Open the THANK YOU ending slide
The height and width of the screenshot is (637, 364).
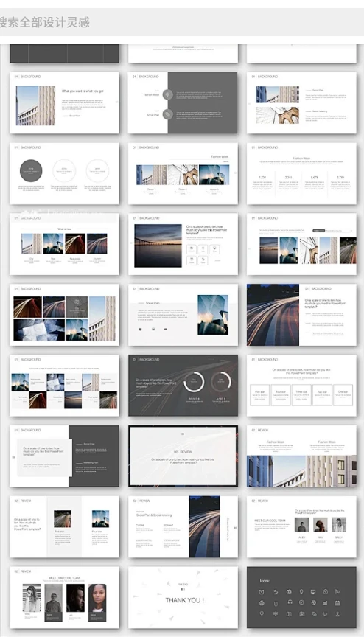pos(183,598)
